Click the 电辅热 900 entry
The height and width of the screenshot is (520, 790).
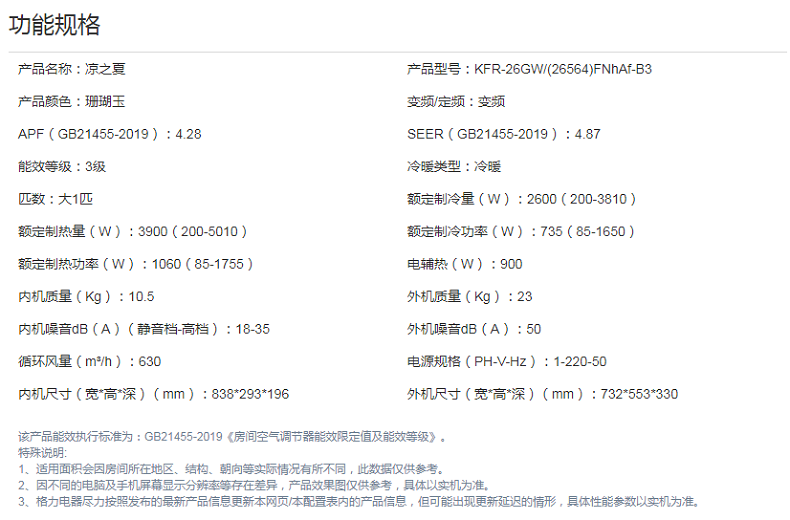[464, 264]
